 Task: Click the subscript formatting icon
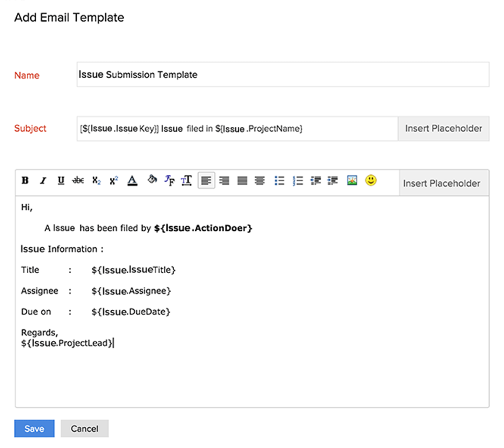tap(96, 181)
